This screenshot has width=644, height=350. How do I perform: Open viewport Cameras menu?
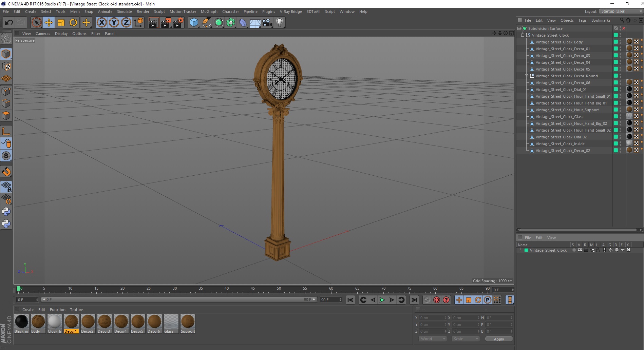43,34
